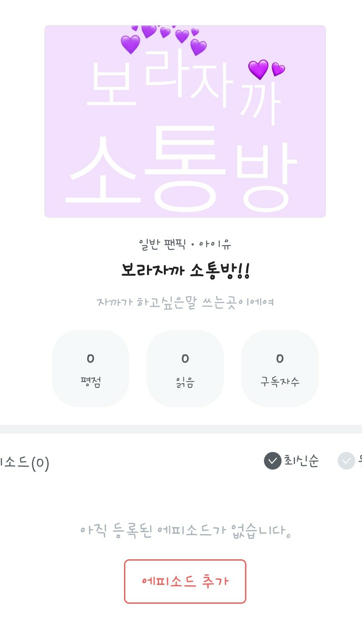The height and width of the screenshot is (644, 362).
Task: Open the 평점 stat label
Action: pyautogui.click(x=90, y=382)
